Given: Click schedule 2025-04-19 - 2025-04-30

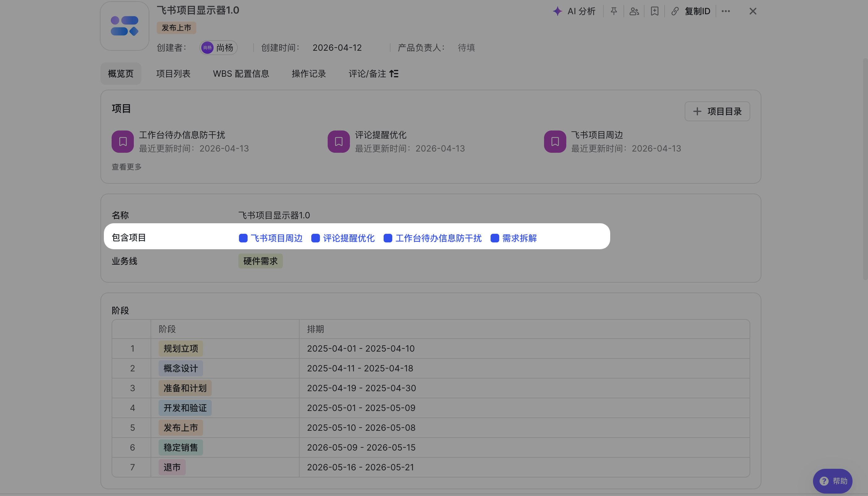Looking at the screenshot, I should pos(362,388).
